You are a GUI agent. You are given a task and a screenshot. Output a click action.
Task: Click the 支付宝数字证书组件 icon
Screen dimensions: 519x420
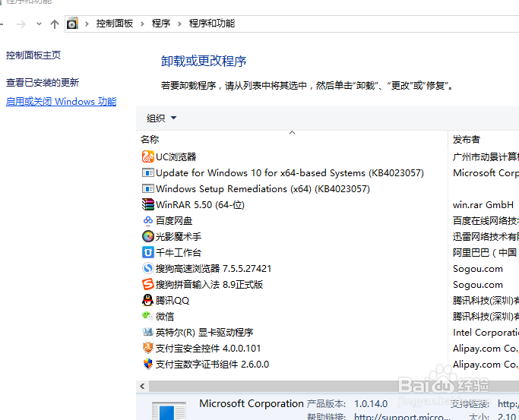click(148, 364)
